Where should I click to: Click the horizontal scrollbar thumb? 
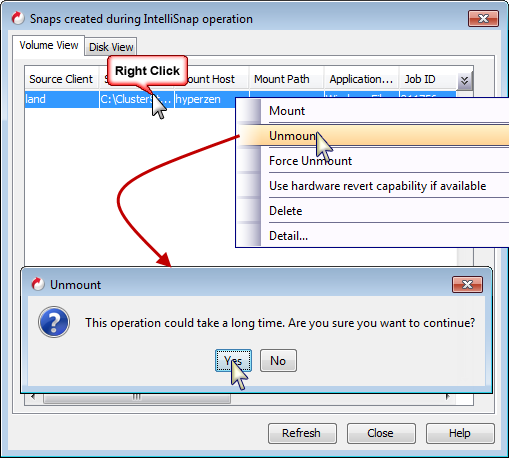pyautogui.click(x=137, y=398)
